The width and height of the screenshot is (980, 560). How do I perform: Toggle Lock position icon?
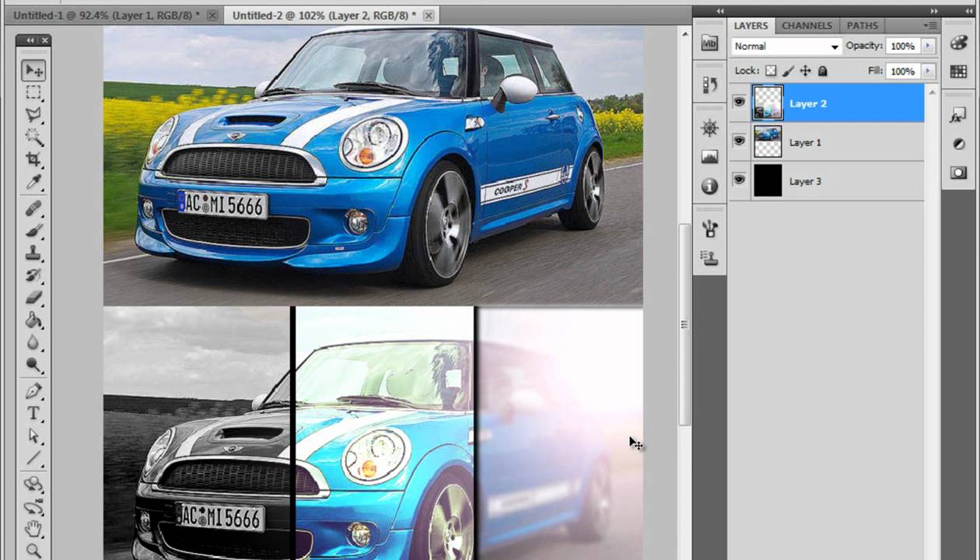pos(805,71)
